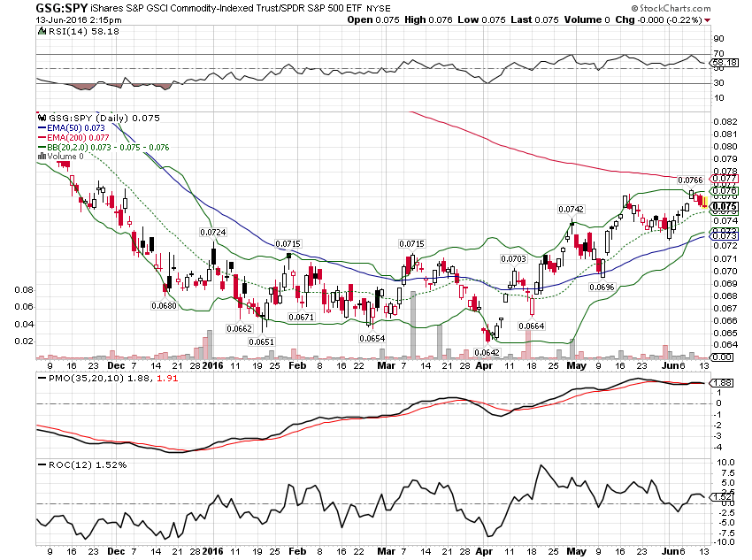Click the blue 0.073 EMA axis tag
752x560 pixels.
click(x=725, y=235)
